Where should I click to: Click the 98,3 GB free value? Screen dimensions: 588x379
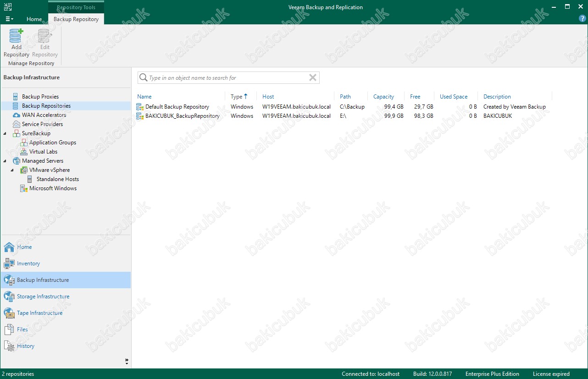coord(424,116)
